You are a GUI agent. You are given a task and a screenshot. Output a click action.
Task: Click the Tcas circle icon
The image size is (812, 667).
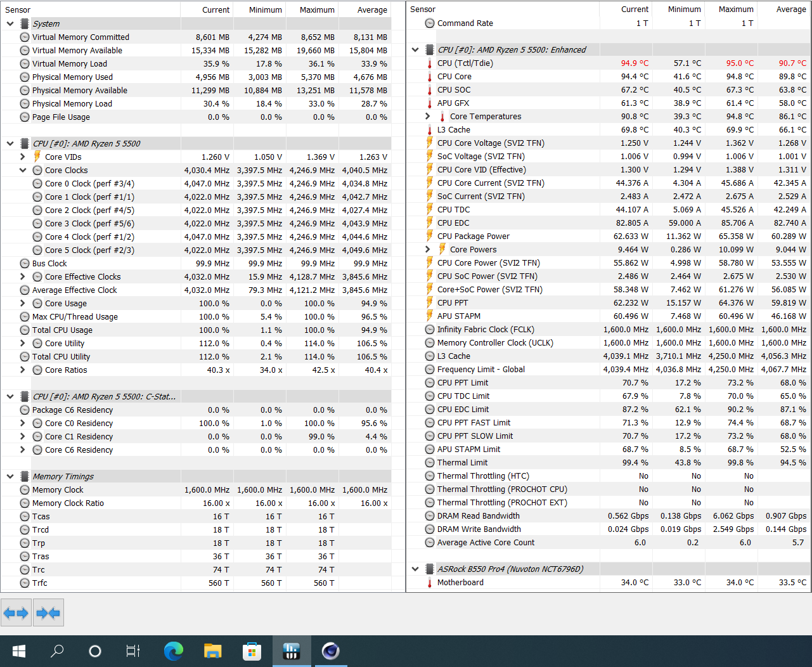pos(25,517)
